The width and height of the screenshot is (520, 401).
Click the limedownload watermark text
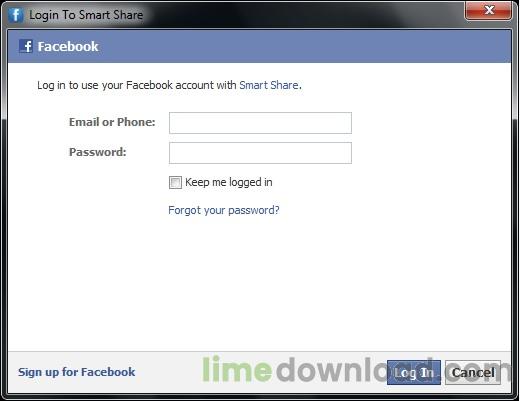click(357, 369)
